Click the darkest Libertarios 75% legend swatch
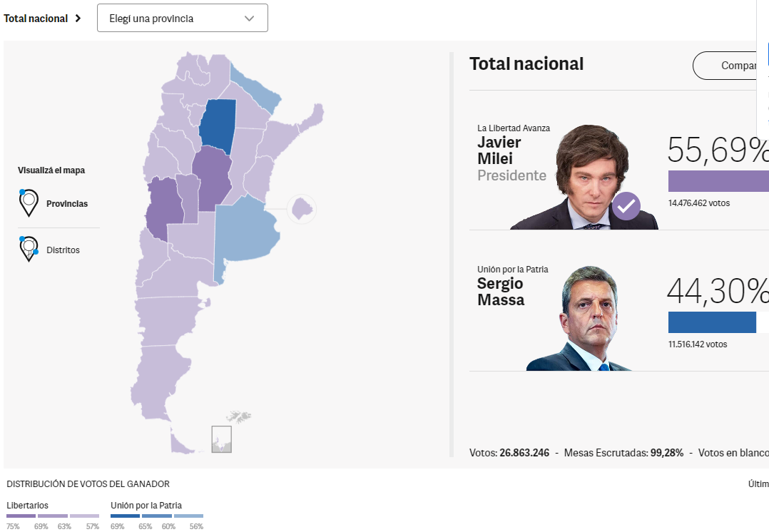Viewport: 769px width, 532px height. [21, 516]
